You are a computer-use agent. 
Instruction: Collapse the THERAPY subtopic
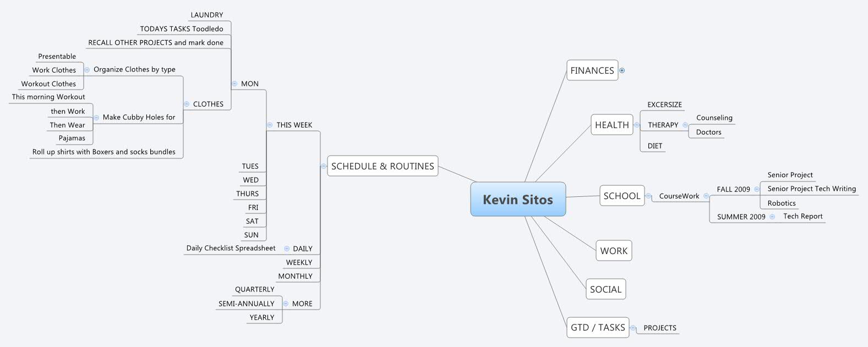685,125
